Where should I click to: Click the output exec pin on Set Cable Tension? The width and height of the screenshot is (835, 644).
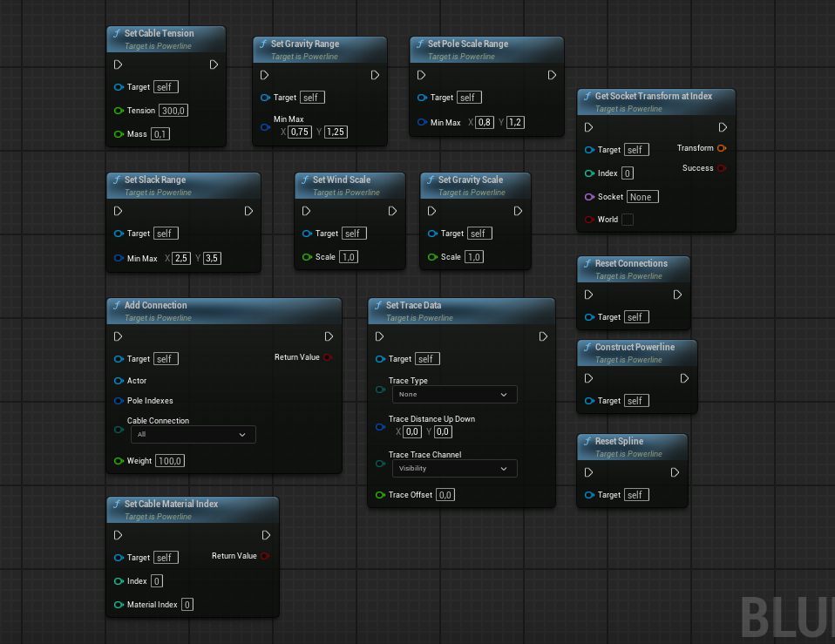214,64
